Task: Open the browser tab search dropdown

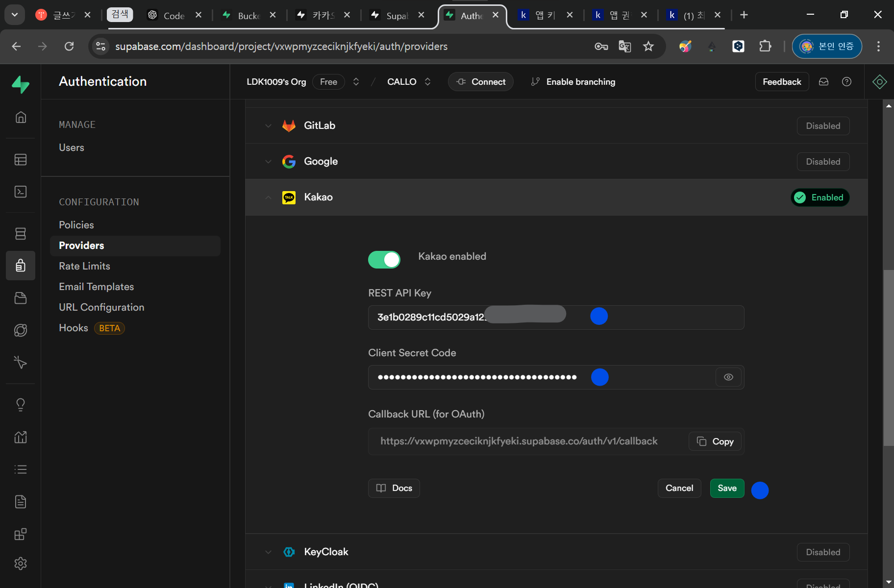Action: [x=15, y=15]
